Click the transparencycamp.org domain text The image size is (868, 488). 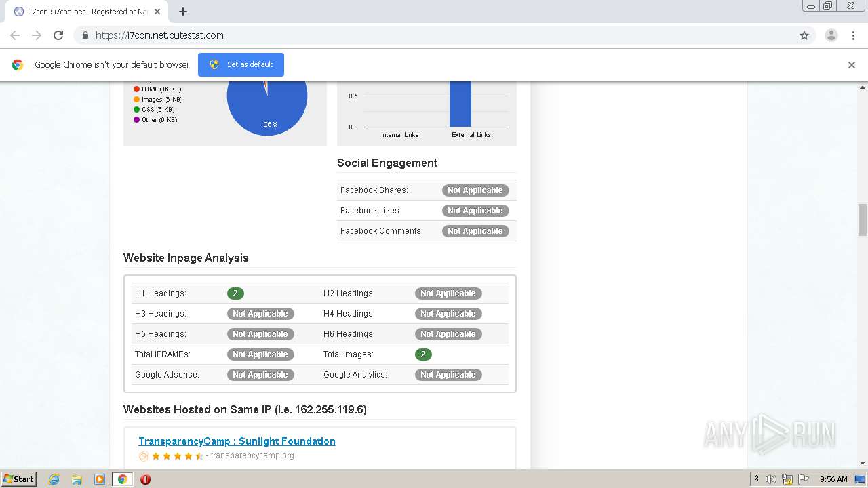coord(252,455)
